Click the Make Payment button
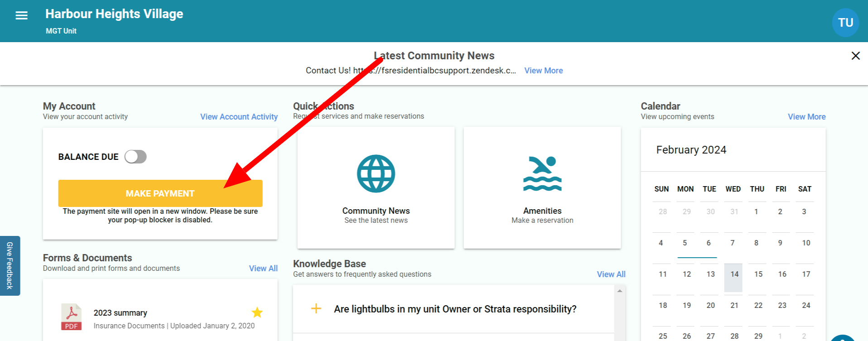This screenshot has height=341, width=868. point(160,193)
